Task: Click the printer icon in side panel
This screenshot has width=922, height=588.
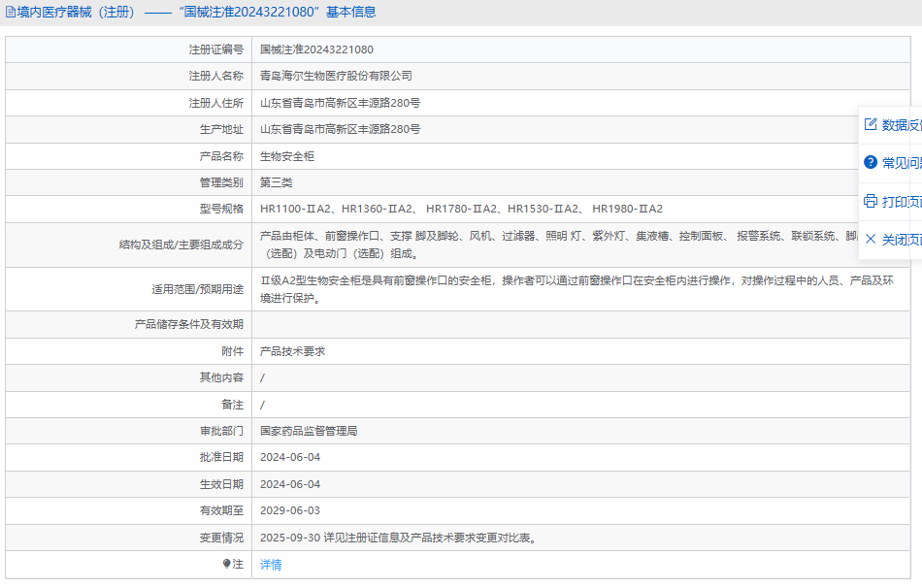Action: click(871, 201)
